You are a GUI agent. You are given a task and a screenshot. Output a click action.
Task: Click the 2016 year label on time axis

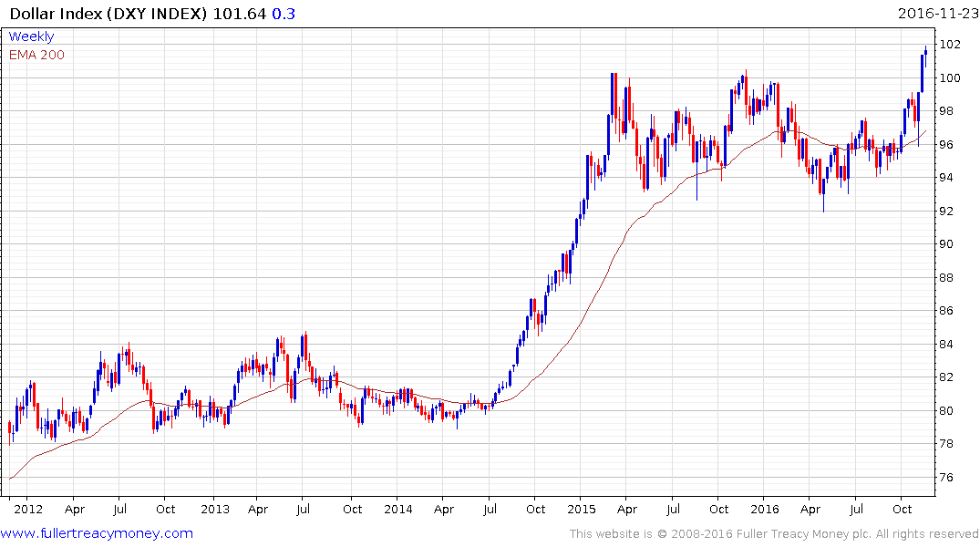pos(764,510)
